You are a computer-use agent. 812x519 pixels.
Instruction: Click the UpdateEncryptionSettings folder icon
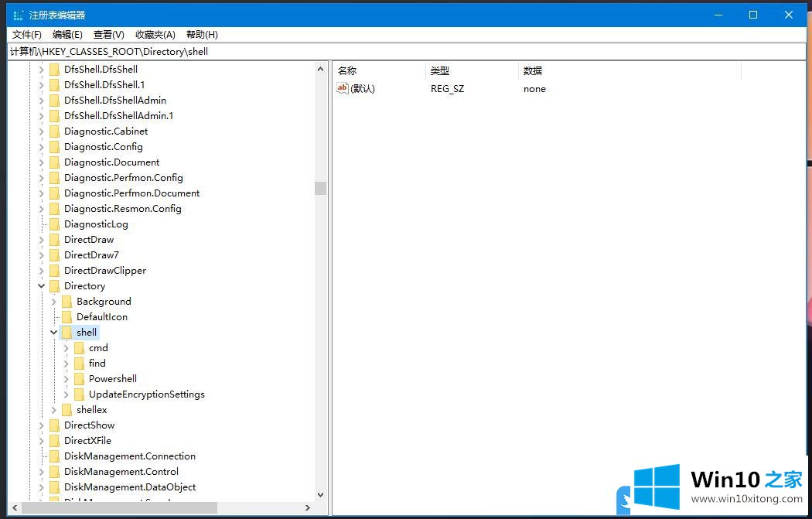pyautogui.click(x=79, y=394)
